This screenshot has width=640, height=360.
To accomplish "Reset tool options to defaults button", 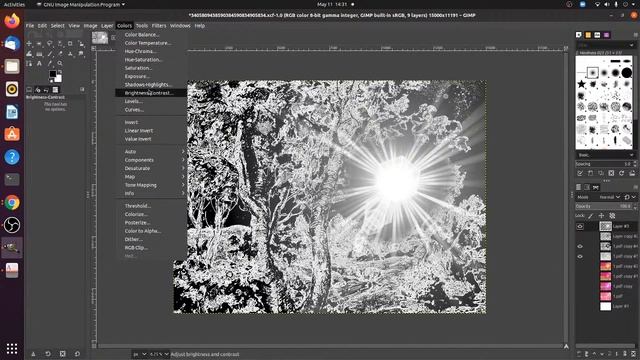I will 77,354.
